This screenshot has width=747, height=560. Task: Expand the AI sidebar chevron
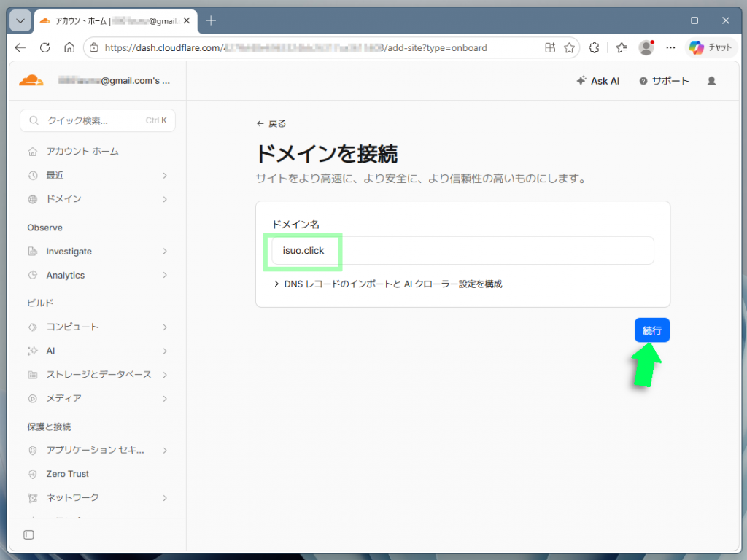(x=165, y=351)
